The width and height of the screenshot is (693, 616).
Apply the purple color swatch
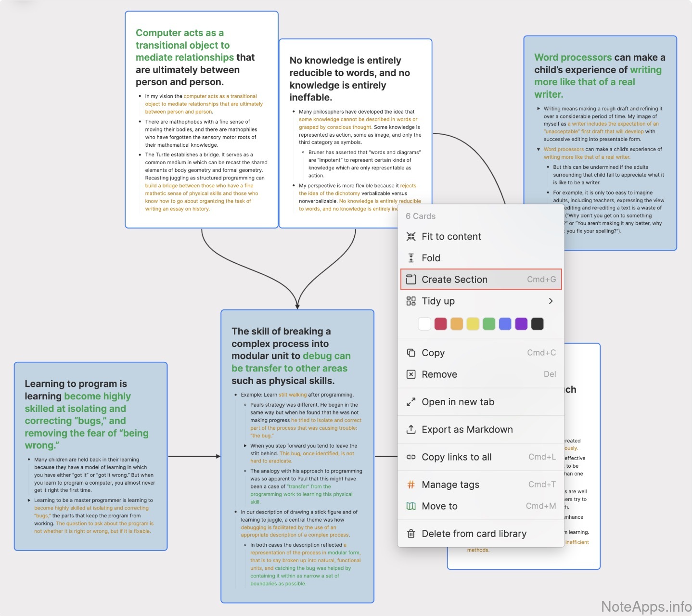(521, 324)
